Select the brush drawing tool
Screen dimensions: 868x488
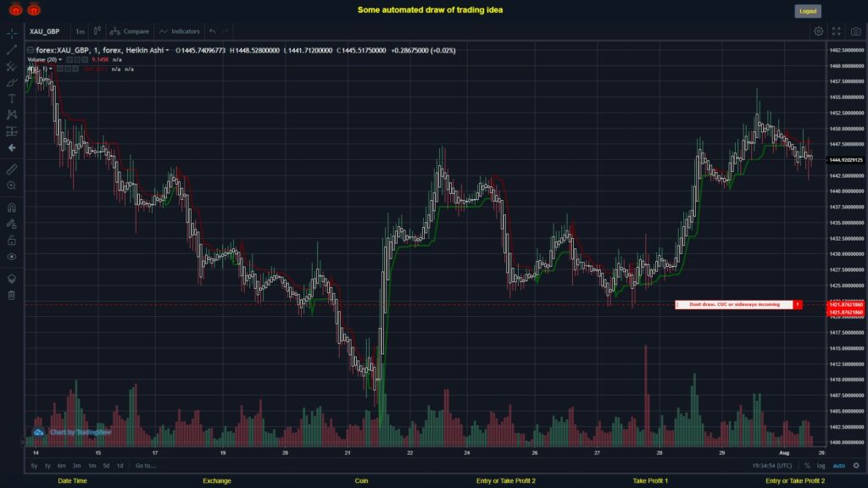(12, 82)
